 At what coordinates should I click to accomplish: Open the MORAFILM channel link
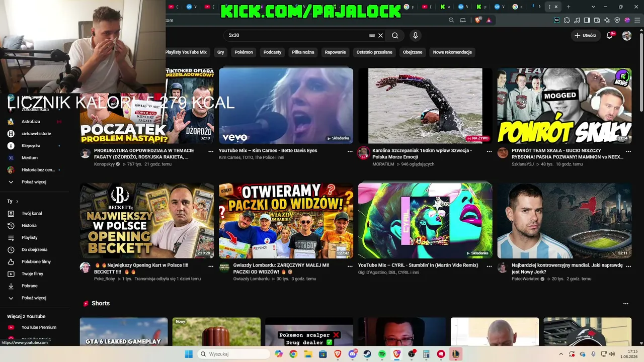tap(383, 164)
